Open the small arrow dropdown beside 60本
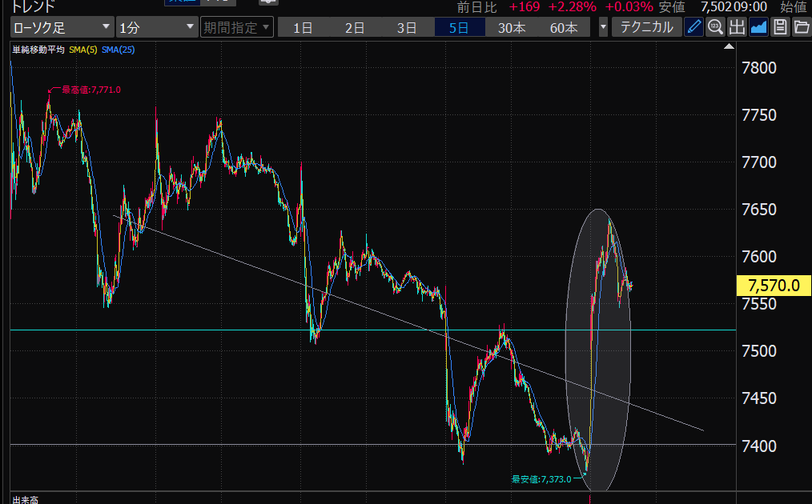Image resolution: width=812 pixels, height=504 pixels. (x=603, y=27)
